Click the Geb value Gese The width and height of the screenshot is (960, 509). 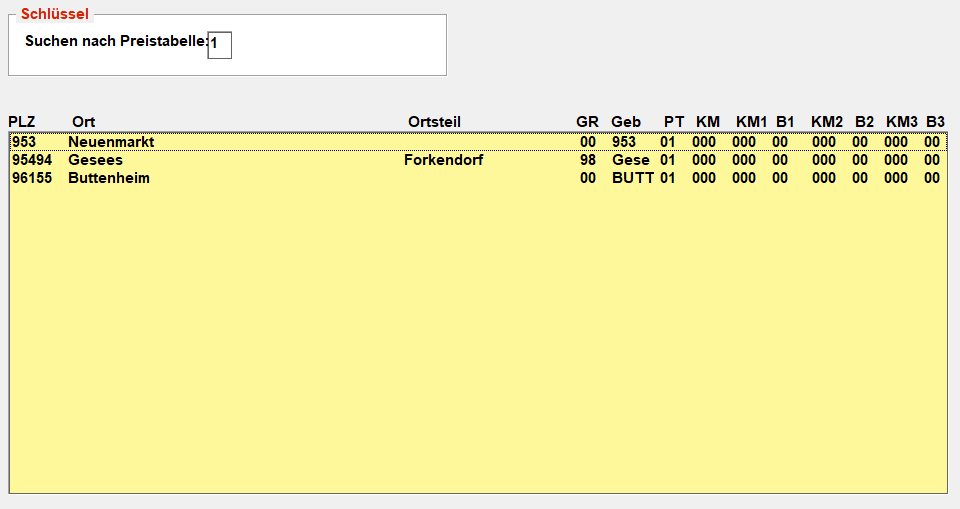[x=631, y=160]
